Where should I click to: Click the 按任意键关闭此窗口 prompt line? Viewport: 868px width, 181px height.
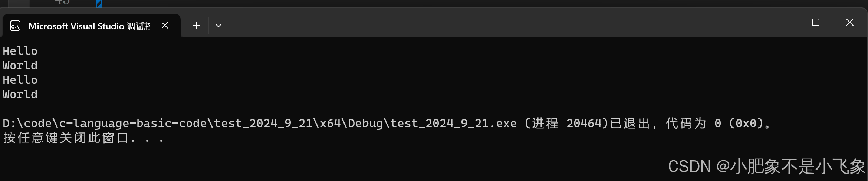[x=83, y=138]
